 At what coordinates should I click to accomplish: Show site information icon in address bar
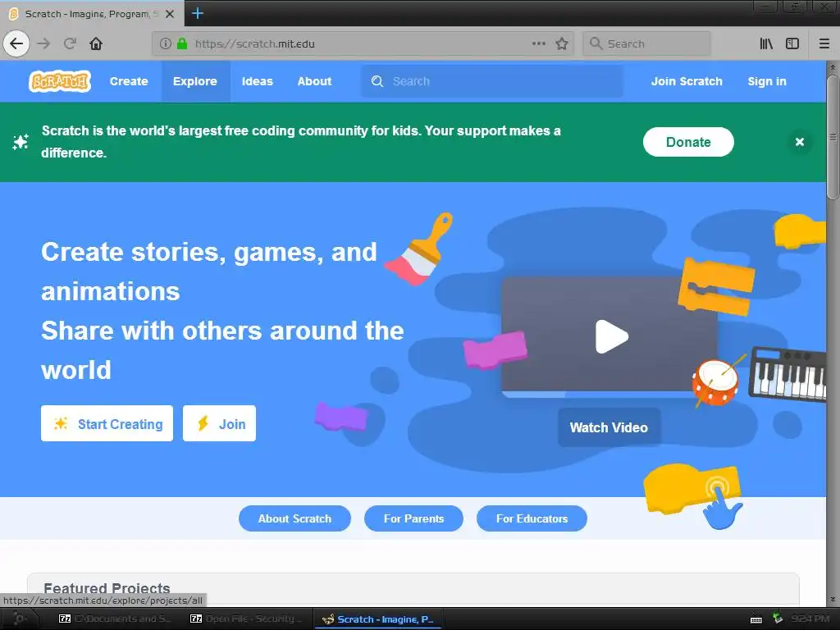166,43
